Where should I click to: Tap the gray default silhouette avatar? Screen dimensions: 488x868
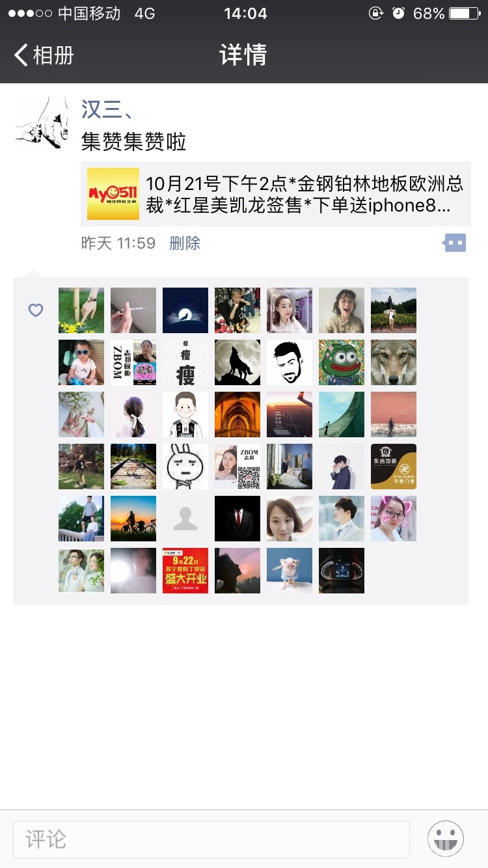(x=185, y=519)
